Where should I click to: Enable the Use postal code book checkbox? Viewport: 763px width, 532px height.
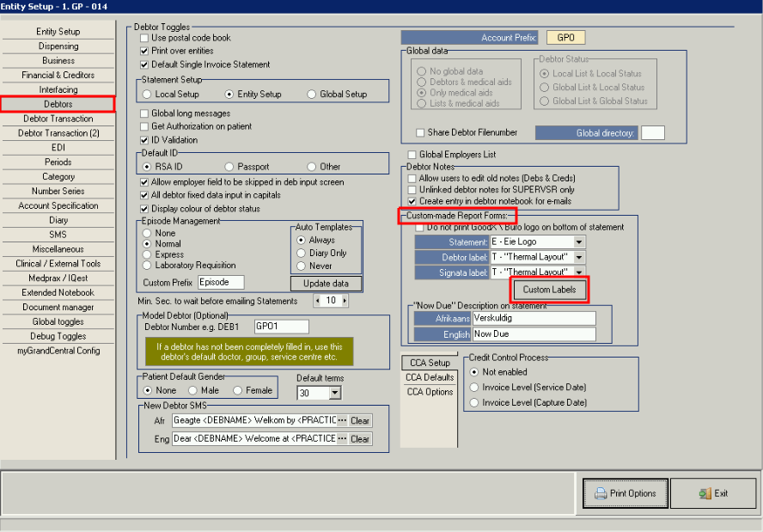point(144,38)
